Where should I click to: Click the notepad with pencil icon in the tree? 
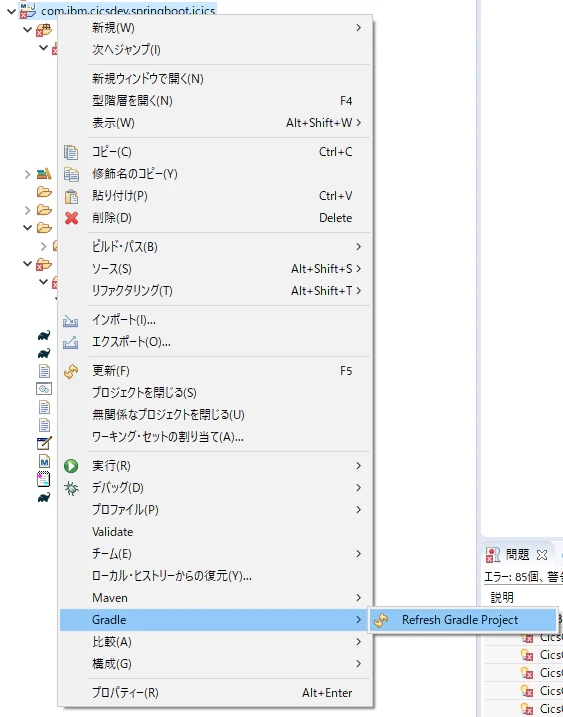tap(44, 443)
